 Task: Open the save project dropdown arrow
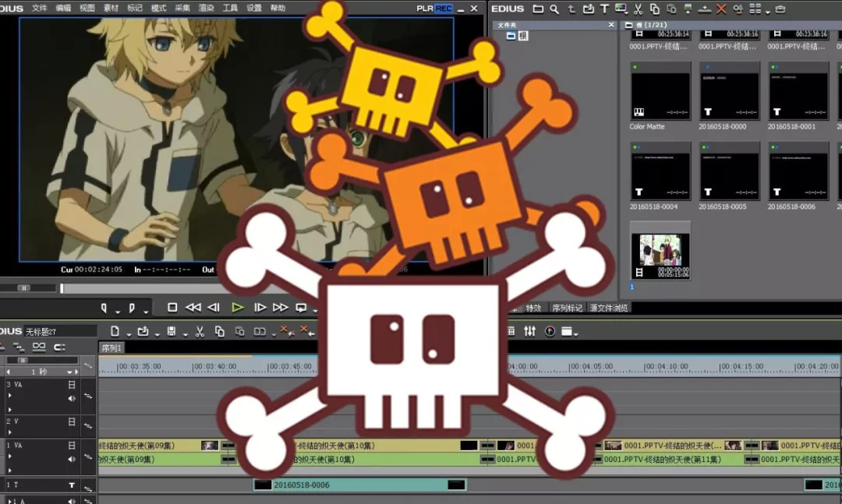(185, 335)
